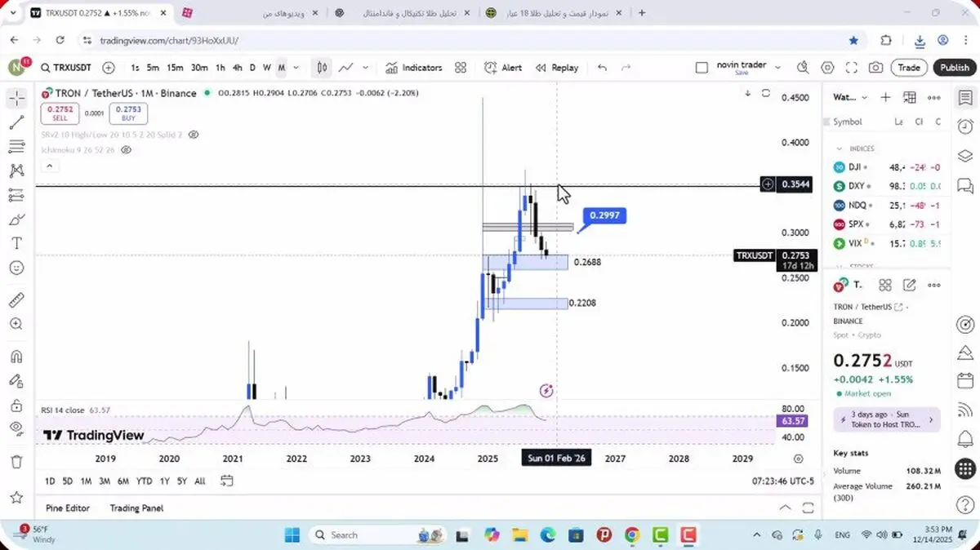Screen dimensions: 980x550
Task: Select chart layout square icon
Action: (x=702, y=68)
